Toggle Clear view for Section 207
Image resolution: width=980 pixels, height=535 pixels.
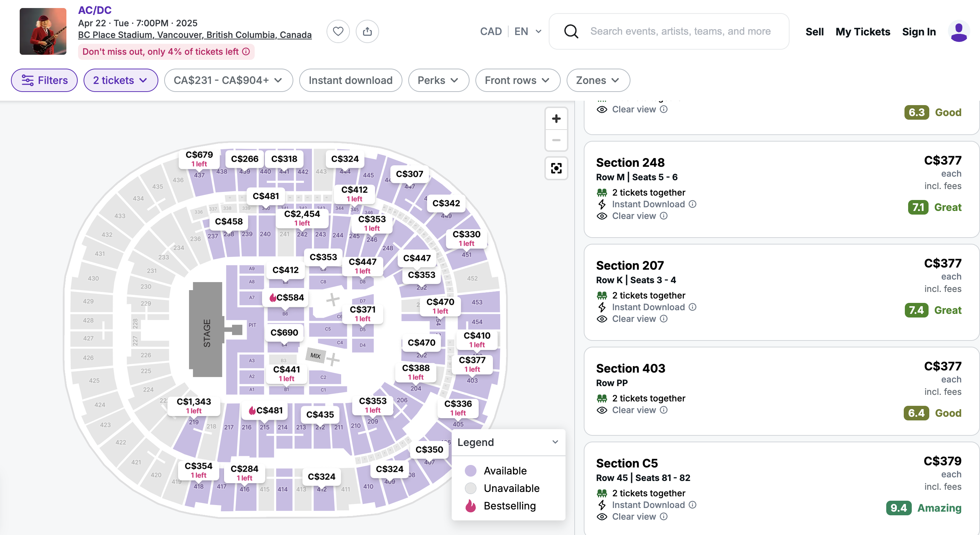point(633,319)
